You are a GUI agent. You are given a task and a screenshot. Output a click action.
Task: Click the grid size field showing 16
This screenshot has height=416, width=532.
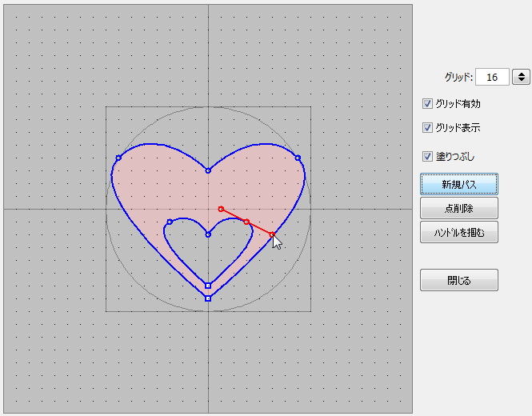pos(492,77)
